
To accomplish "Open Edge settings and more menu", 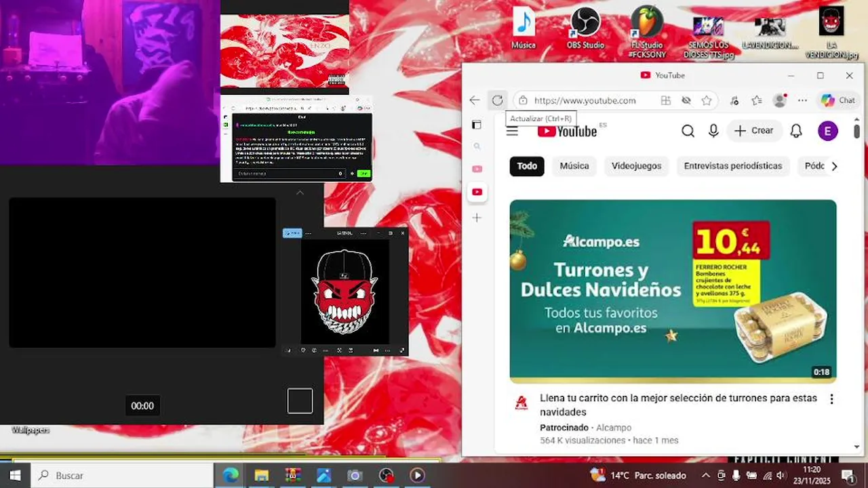I will pyautogui.click(x=803, y=100).
